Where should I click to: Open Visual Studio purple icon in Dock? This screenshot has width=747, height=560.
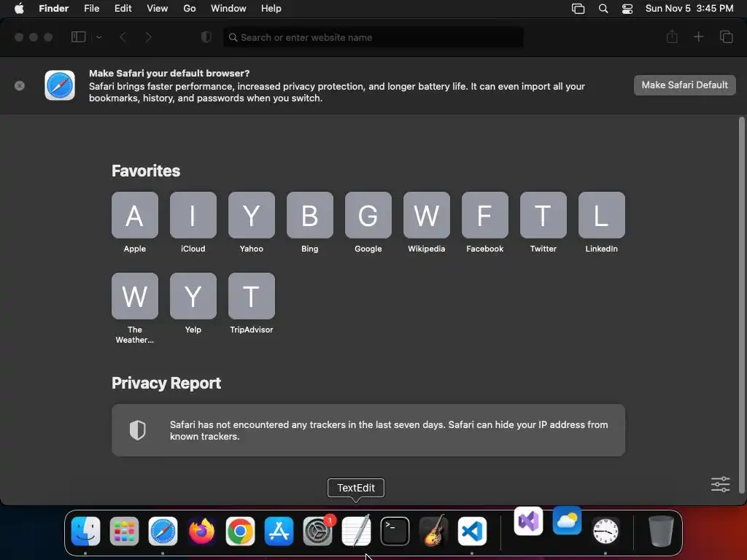pos(528,521)
